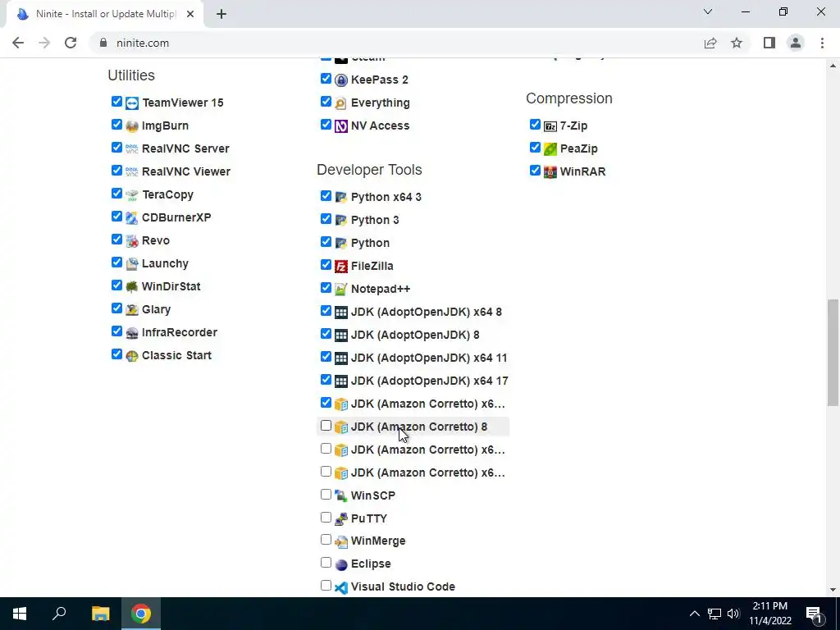840x630 pixels.
Task: Check the WinSCP checkbox
Action: (326, 494)
